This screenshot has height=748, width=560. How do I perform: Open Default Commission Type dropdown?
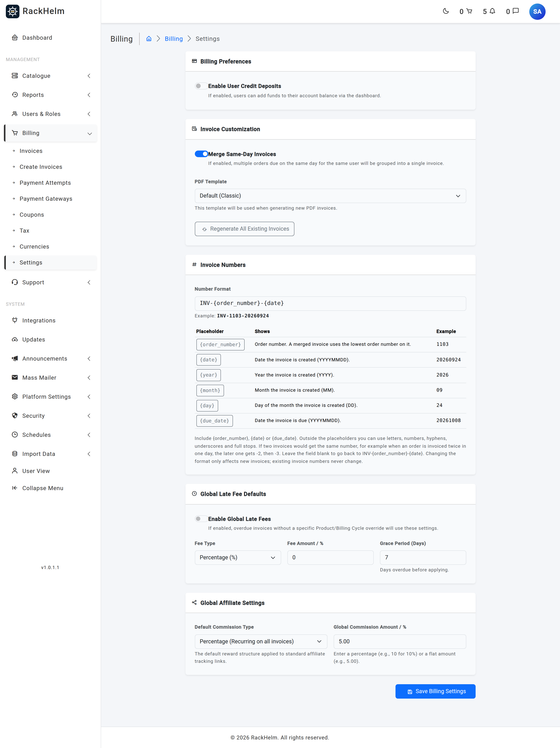[261, 641]
